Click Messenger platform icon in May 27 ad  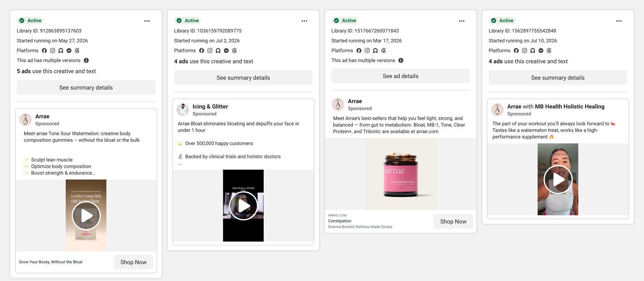coord(69,51)
